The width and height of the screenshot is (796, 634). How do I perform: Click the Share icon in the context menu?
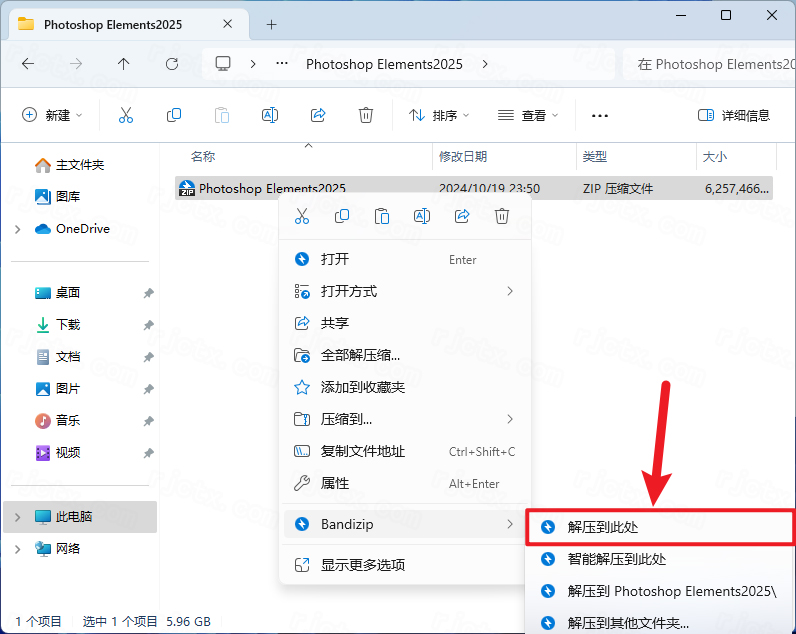pyautogui.click(x=461, y=216)
